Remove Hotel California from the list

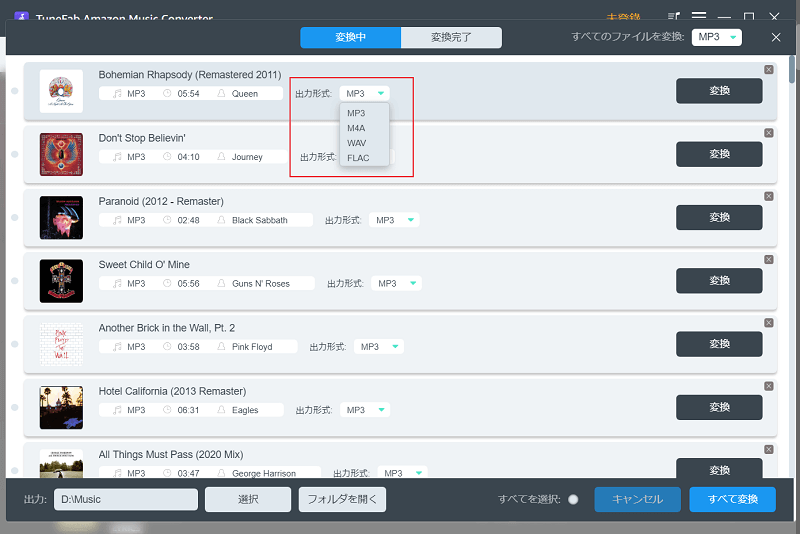click(768, 386)
